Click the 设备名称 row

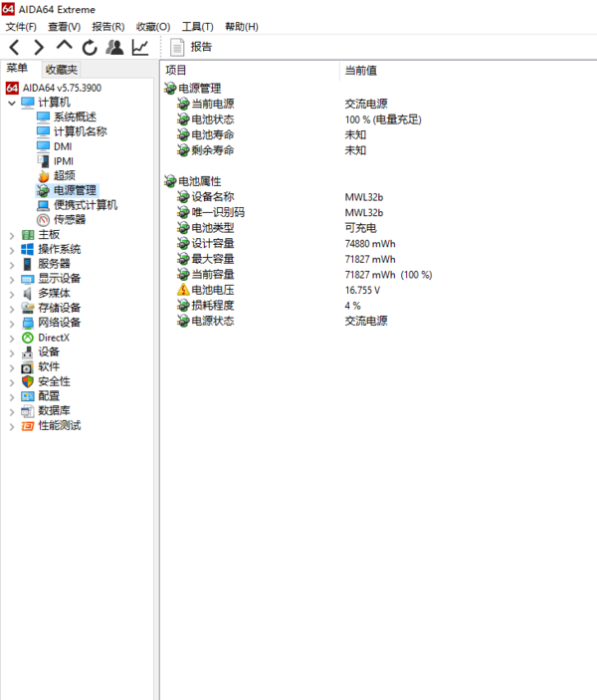point(213,197)
